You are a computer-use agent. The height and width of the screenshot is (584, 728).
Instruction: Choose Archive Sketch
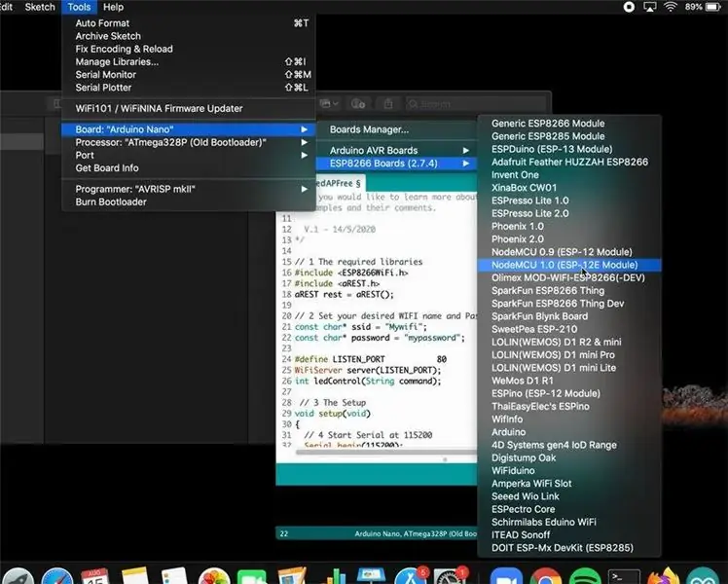pyautogui.click(x=189, y=36)
